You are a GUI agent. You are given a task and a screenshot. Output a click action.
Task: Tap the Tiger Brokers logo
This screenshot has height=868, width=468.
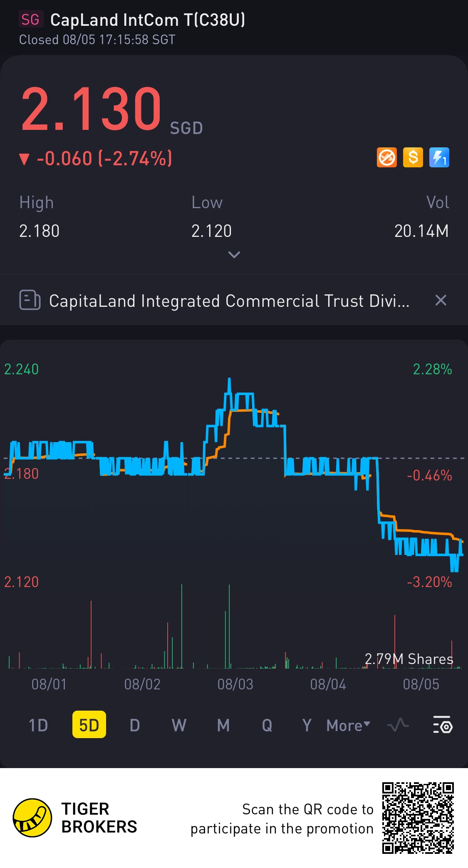point(32,818)
